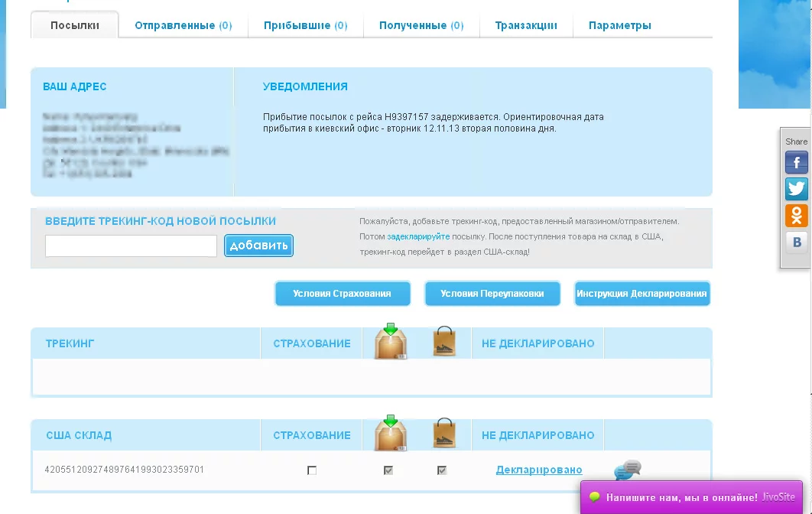This screenshot has height=514, width=812.
Task: Tick the Страхование checkbox for the parcel
Action: (312, 470)
